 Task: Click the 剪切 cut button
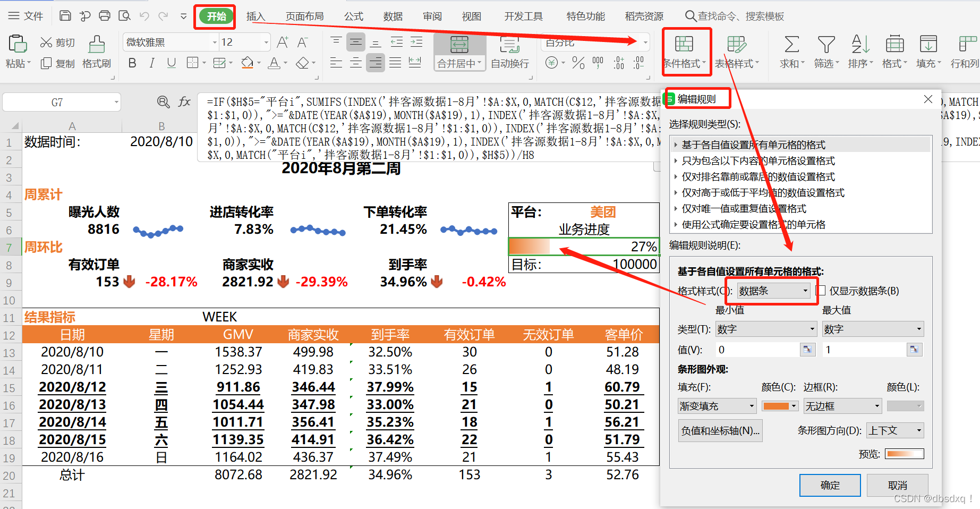58,43
